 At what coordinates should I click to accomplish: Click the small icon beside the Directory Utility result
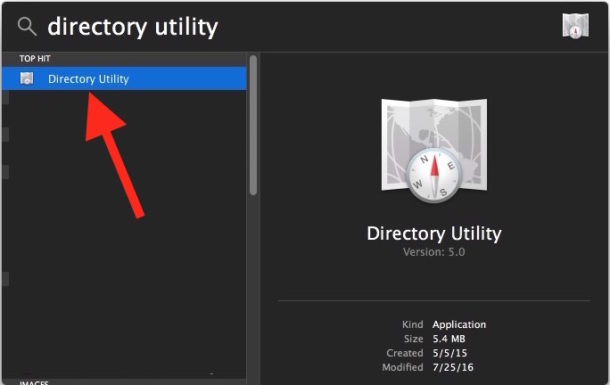(x=27, y=79)
